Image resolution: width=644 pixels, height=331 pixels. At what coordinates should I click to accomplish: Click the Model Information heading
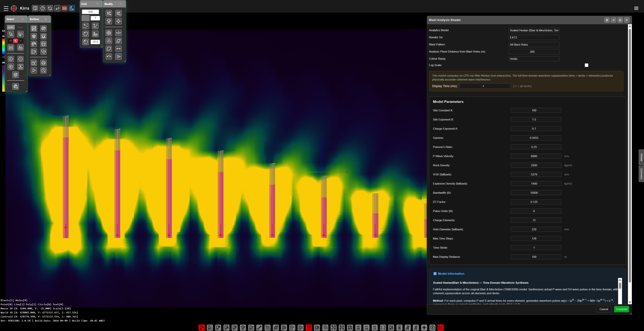point(451,274)
